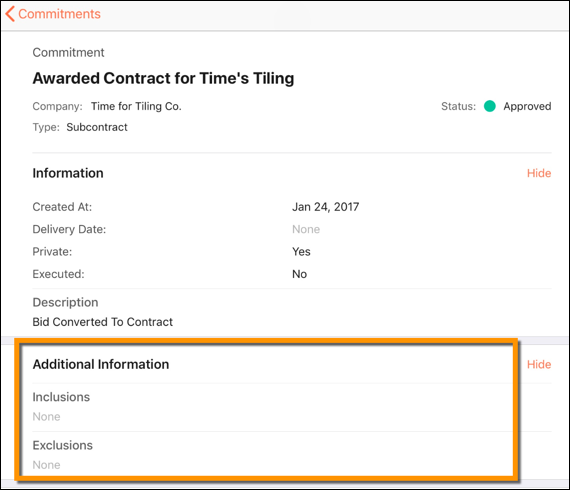Select the Bid Converted To Contract description
Screen dimensions: 570x490
pyautogui.click(x=103, y=322)
